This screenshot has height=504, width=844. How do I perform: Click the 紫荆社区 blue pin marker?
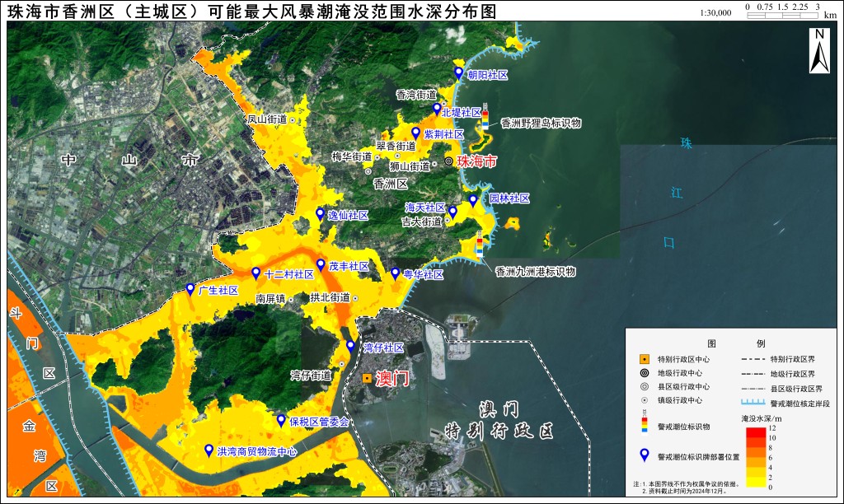click(415, 133)
